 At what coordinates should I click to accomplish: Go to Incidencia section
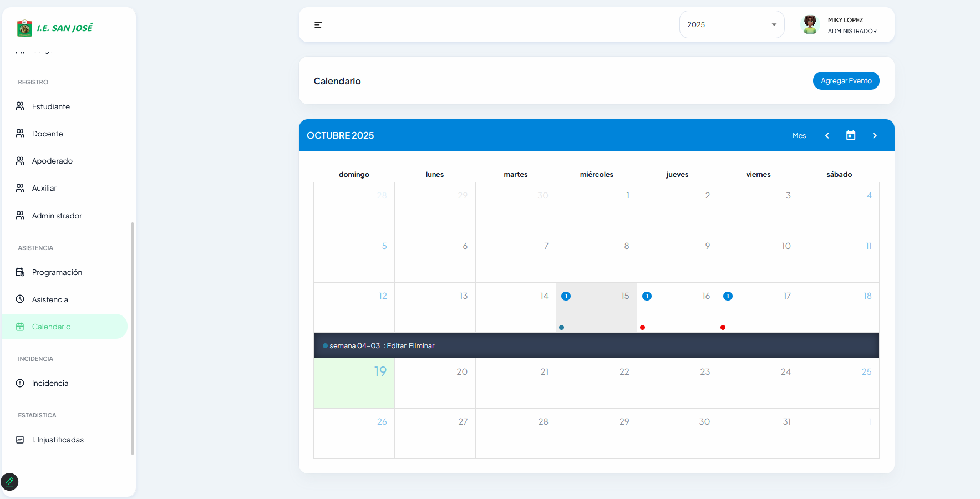tap(50, 383)
